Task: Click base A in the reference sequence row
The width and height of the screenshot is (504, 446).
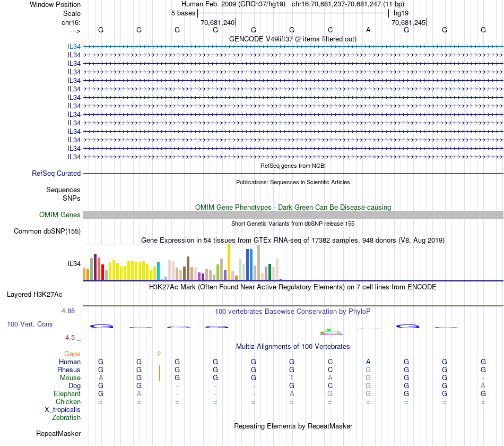Action: [x=368, y=30]
